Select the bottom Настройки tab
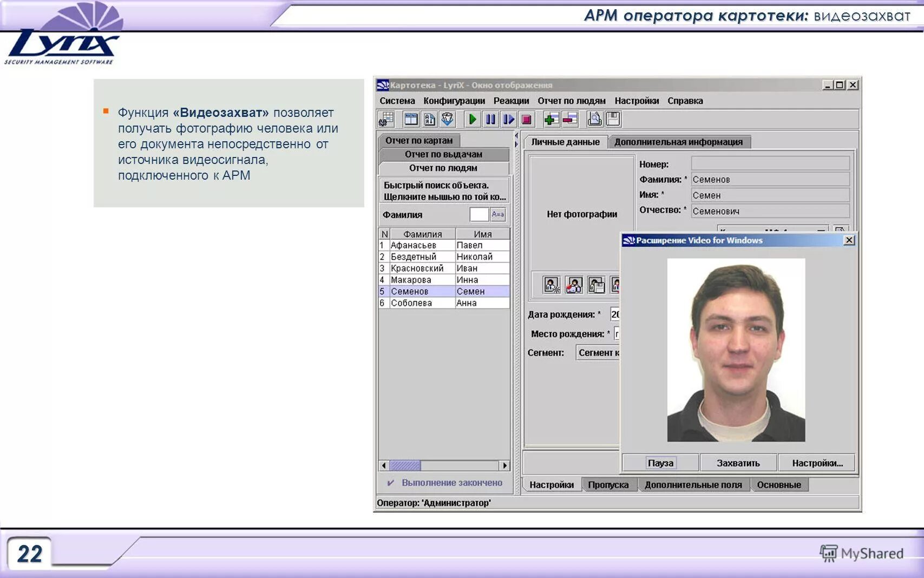 (552, 485)
